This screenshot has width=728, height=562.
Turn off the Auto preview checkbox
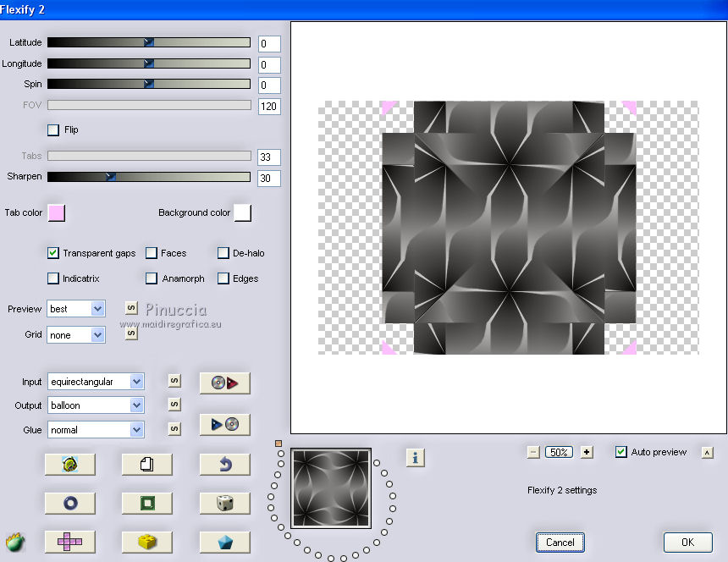tap(621, 452)
